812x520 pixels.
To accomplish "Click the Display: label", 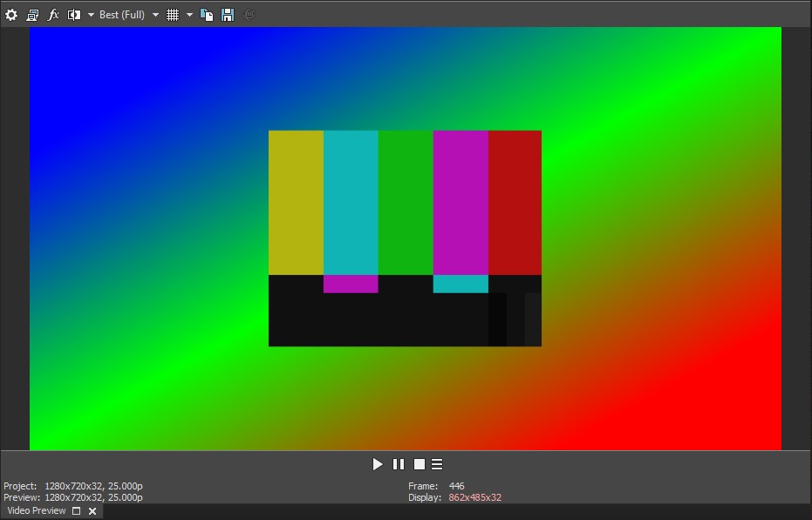I will 425,497.
